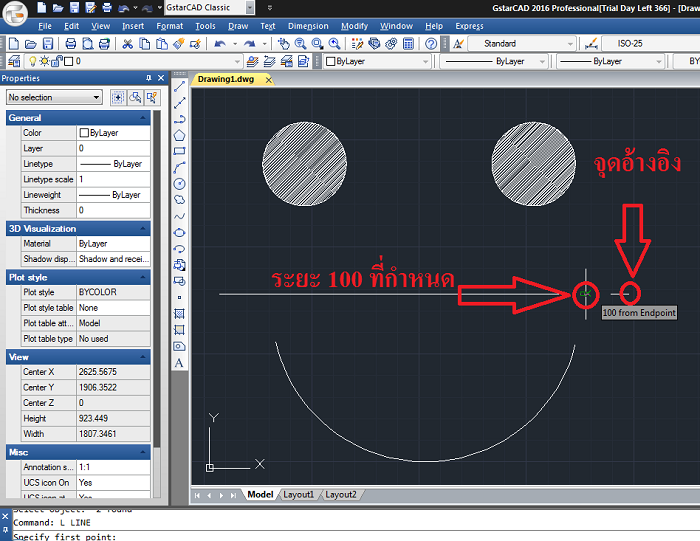Image resolution: width=700 pixels, height=541 pixels.
Task: Select the Line draw tool
Action: (x=179, y=87)
